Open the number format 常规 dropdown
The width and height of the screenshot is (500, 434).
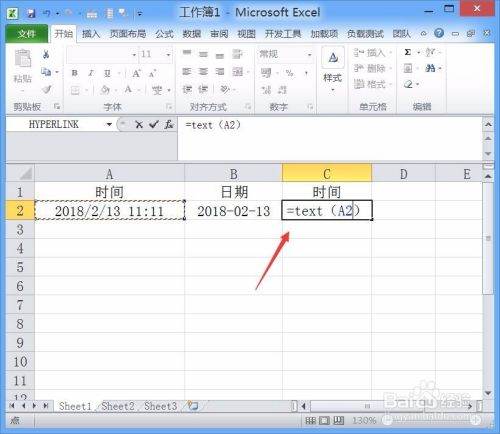point(310,54)
